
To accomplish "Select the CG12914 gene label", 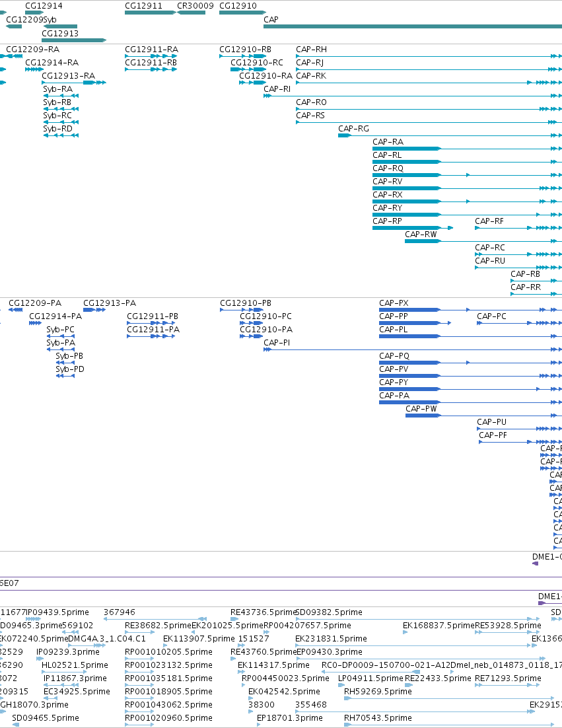I will [x=44, y=6].
